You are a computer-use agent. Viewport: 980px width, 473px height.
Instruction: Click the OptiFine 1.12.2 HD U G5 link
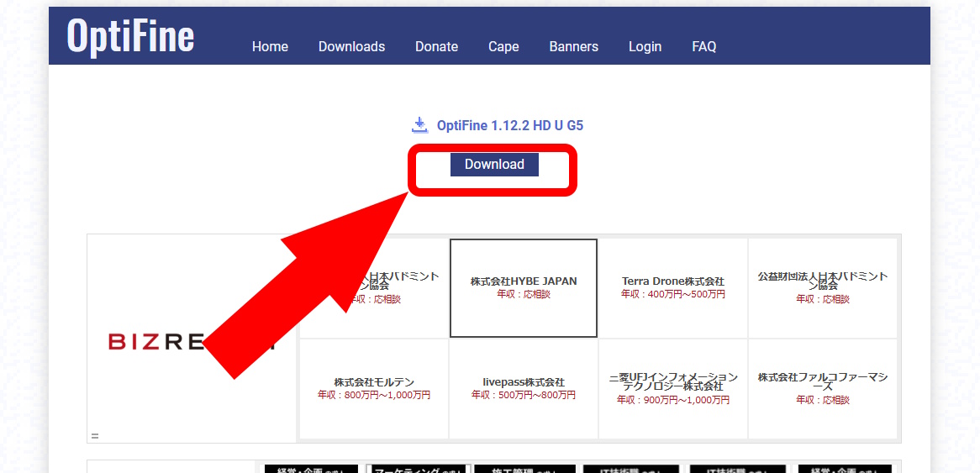click(x=510, y=125)
